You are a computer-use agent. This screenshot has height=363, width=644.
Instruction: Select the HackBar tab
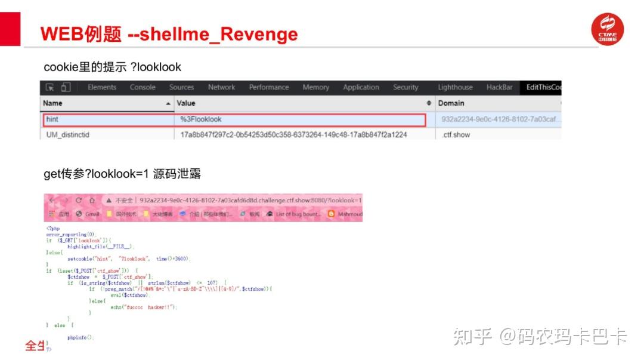[x=500, y=87]
